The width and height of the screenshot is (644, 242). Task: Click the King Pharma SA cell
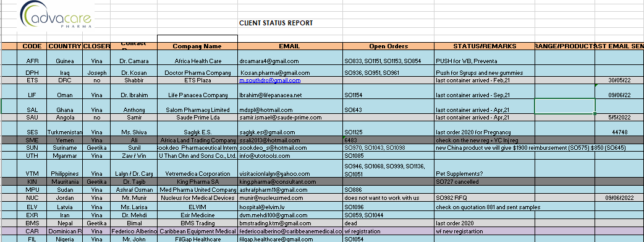(x=197, y=181)
